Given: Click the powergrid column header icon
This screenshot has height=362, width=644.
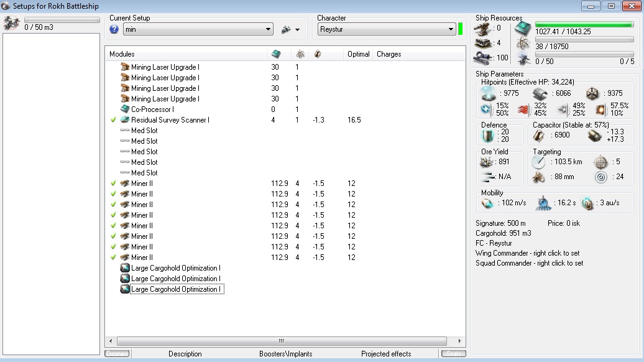Looking at the screenshot, I should pyautogui.click(x=300, y=54).
